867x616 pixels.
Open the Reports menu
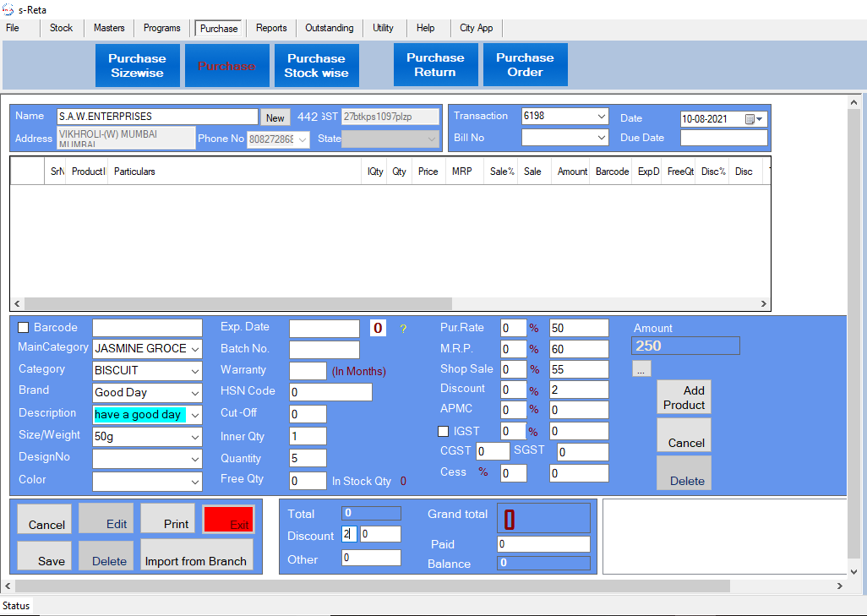(x=271, y=28)
